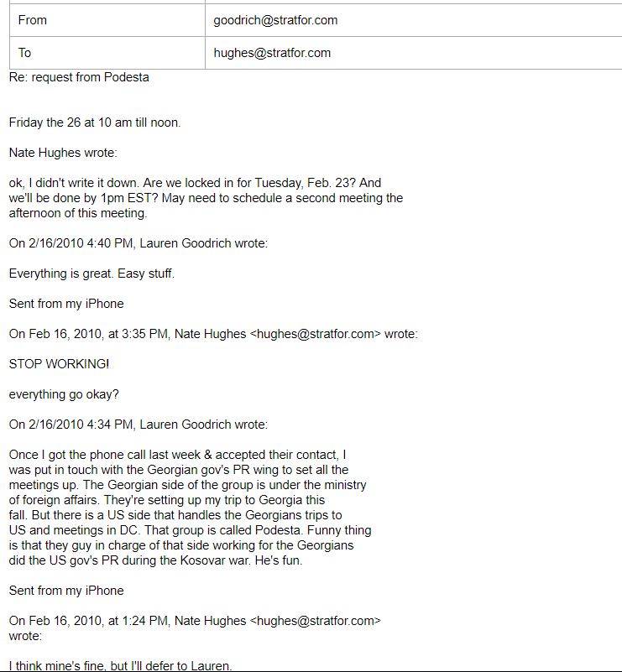This screenshot has height=672, width=622.
Task: Click the second Sent from my iPhone line
Action: pyautogui.click(x=66, y=591)
